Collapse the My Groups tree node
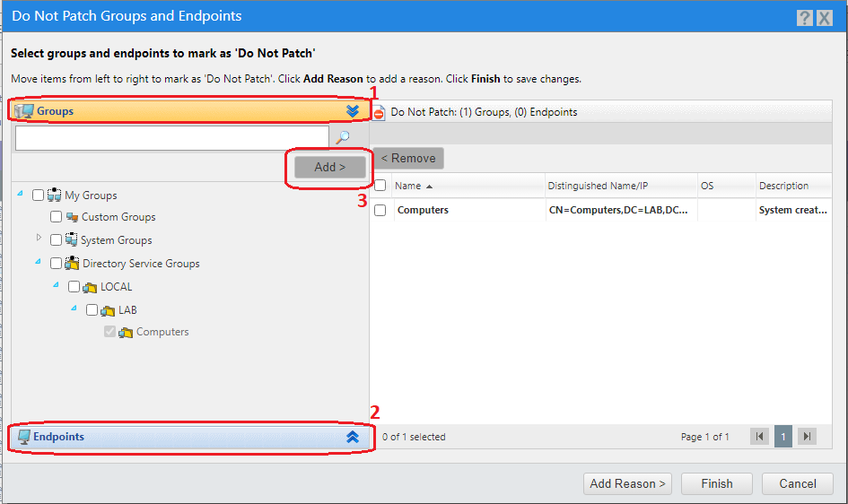Viewport: 848px width, 504px height. [x=20, y=194]
